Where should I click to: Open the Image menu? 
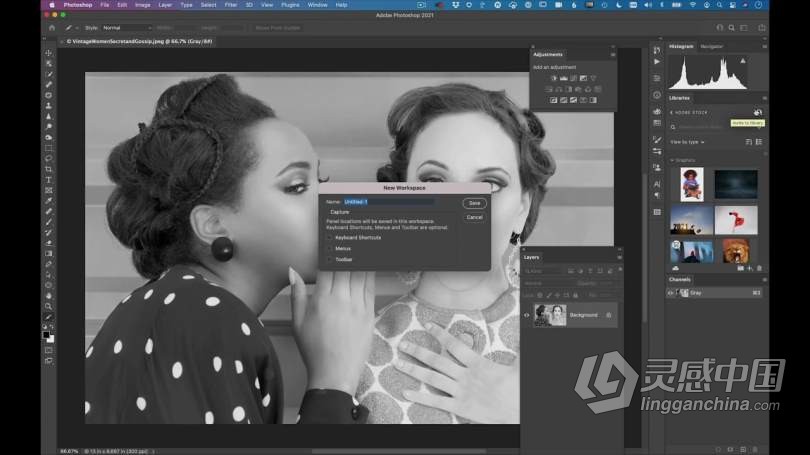(x=143, y=5)
